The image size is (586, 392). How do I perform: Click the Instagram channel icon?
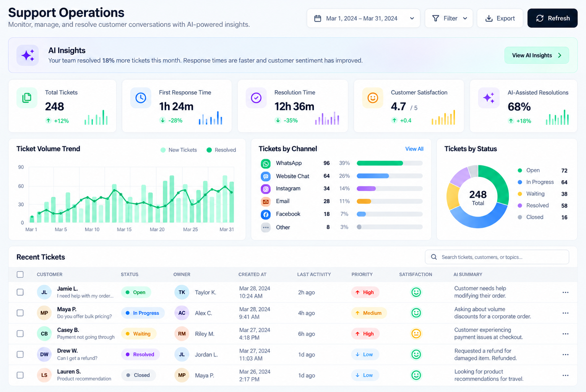coord(266,189)
